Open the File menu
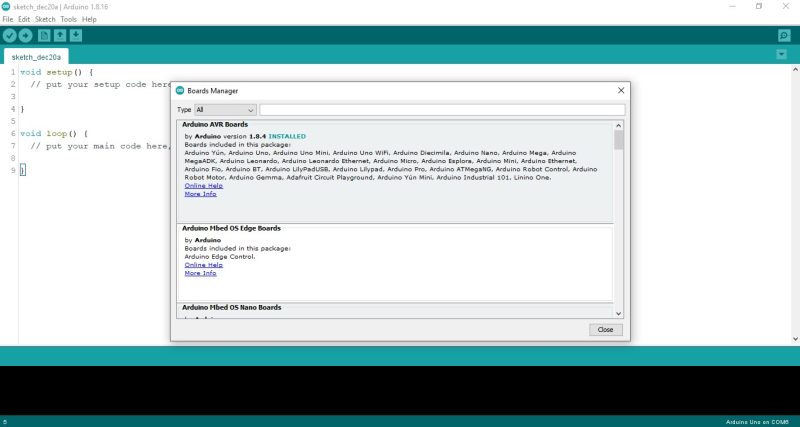The width and height of the screenshot is (800, 427). pos(8,19)
